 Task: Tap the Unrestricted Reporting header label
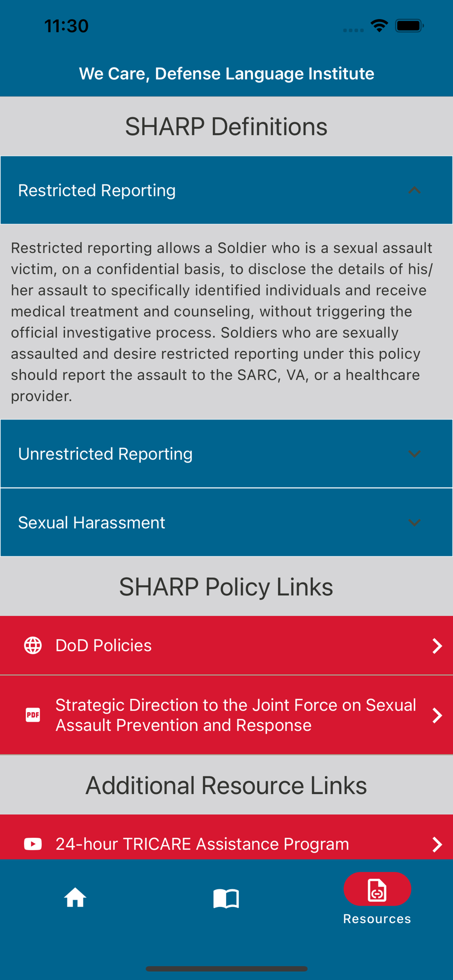105,454
